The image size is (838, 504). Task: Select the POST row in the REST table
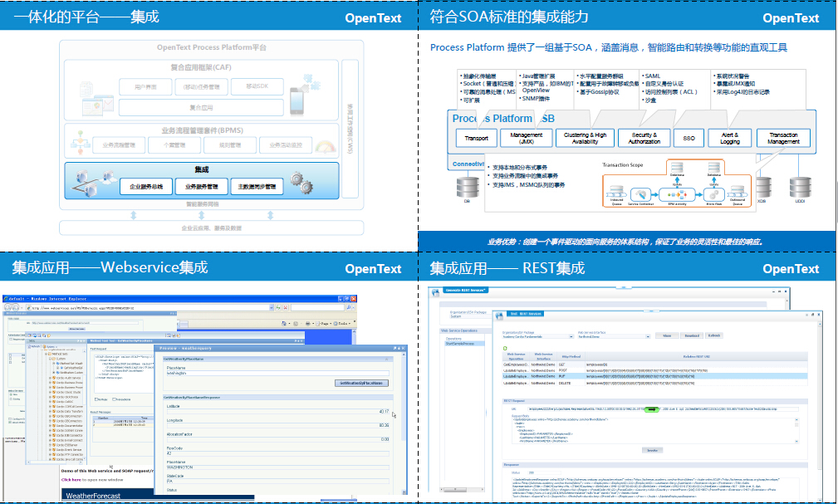pyautogui.click(x=654, y=370)
